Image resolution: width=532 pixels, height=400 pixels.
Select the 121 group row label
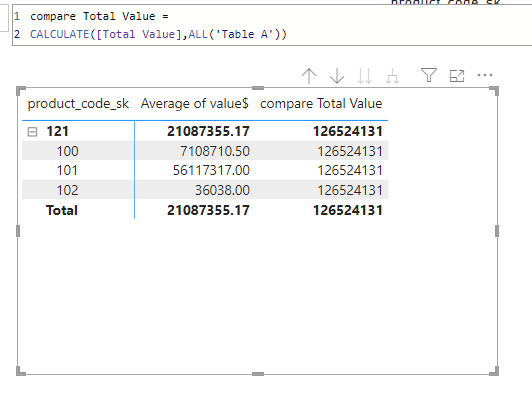57,131
